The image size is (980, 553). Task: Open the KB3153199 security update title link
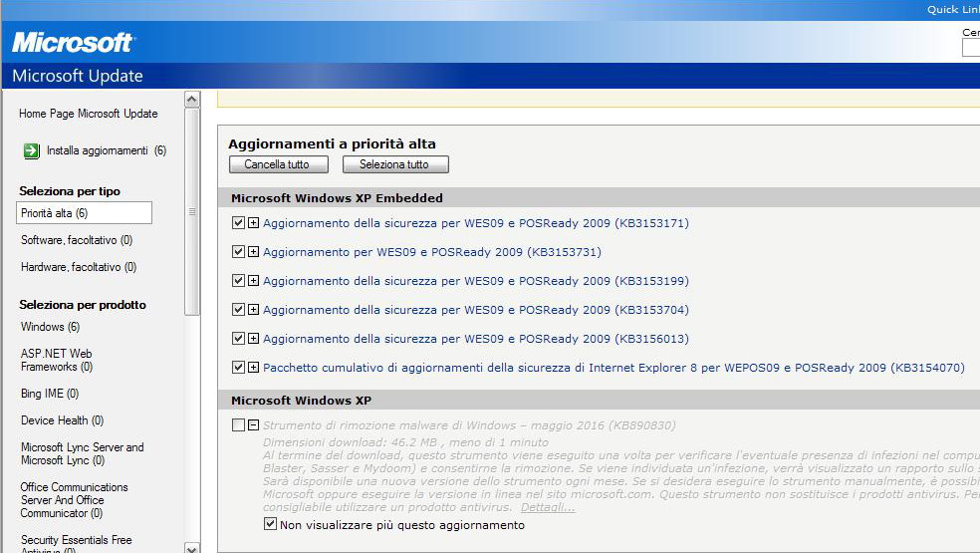[476, 281]
